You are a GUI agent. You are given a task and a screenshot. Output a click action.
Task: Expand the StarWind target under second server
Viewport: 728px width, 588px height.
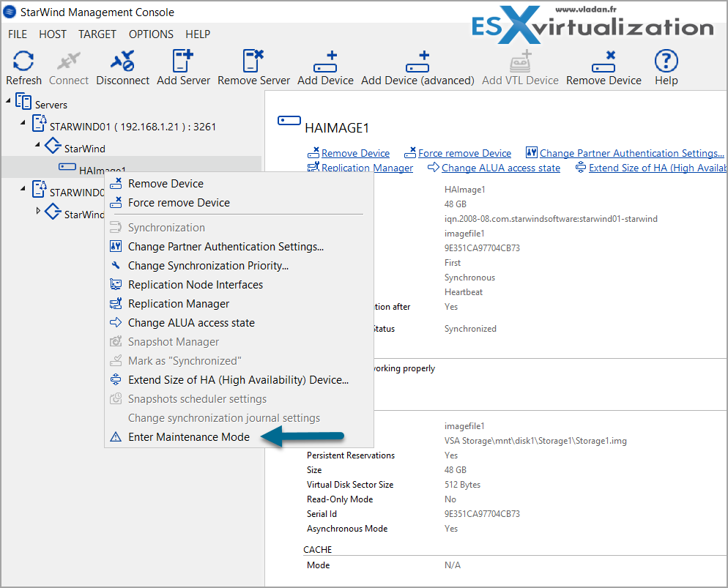coord(38,211)
